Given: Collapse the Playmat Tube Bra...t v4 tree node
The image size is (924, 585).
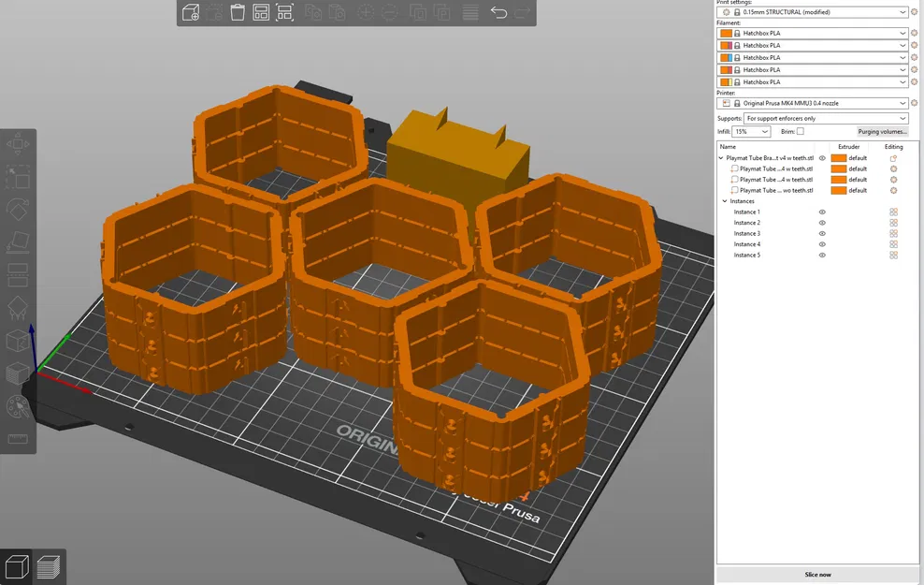Looking at the screenshot, I should (721, 158).
